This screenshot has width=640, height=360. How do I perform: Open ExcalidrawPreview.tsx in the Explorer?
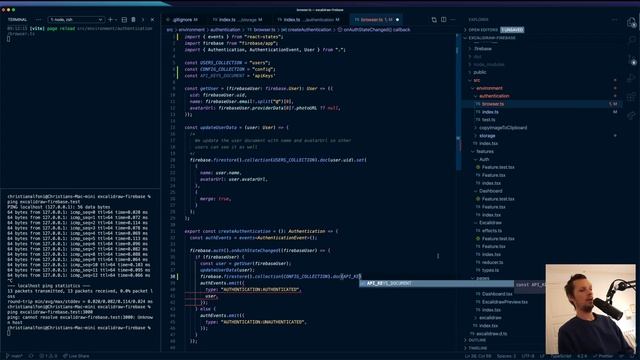(504, 302)
